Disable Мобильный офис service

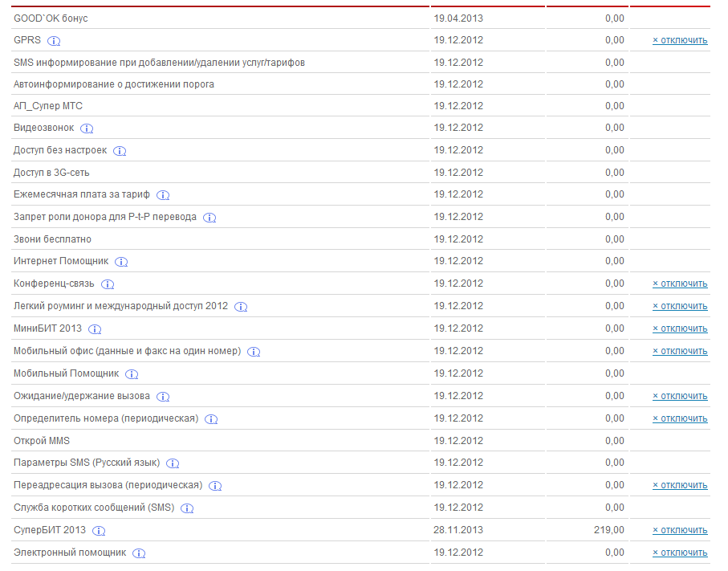(x=680, y=351)
